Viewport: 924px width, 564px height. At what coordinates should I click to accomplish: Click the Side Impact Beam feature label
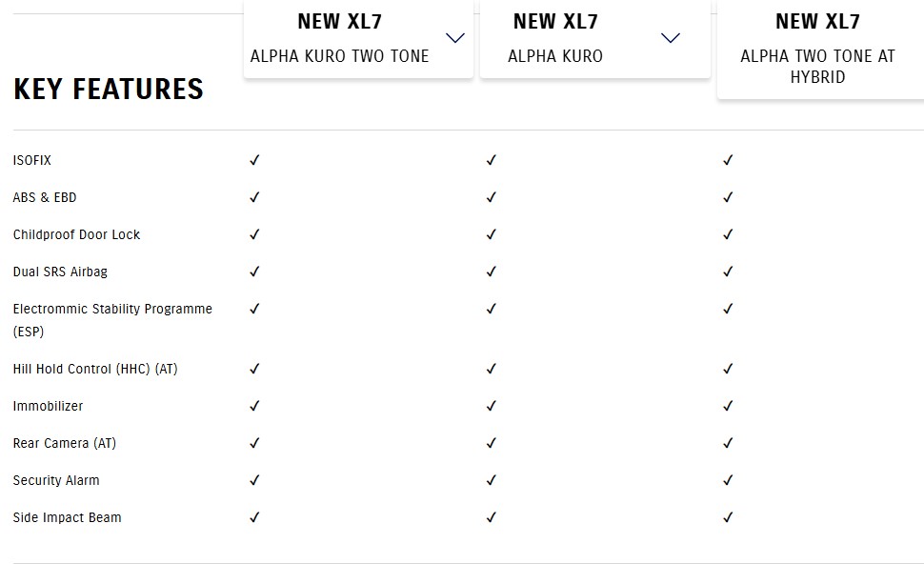(x=68, y=517)
